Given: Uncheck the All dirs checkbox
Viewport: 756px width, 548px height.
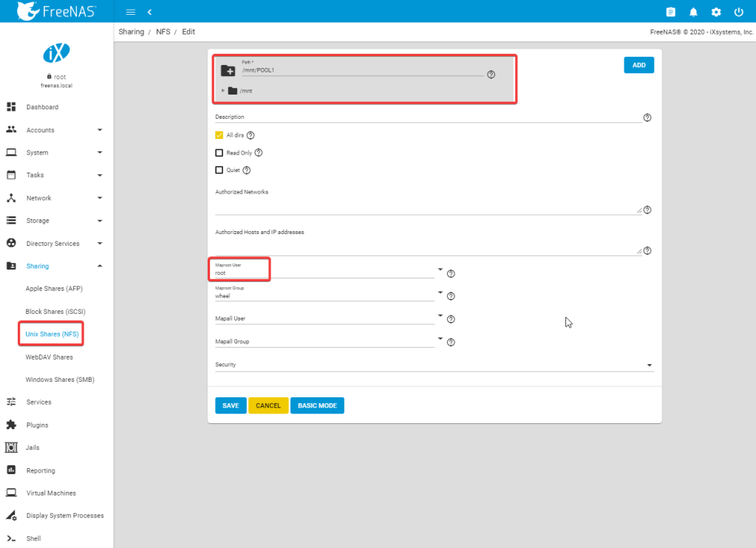Looking at the screenshot, I should (219, 135).
